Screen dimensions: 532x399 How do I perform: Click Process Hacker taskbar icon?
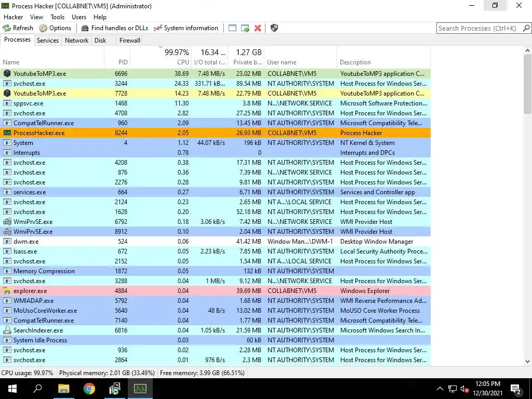pos(140,389)
